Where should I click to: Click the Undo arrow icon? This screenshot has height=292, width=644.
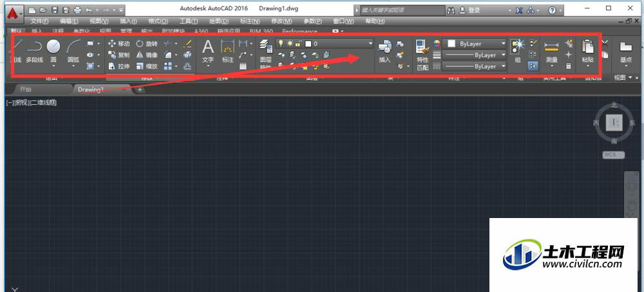88,10
